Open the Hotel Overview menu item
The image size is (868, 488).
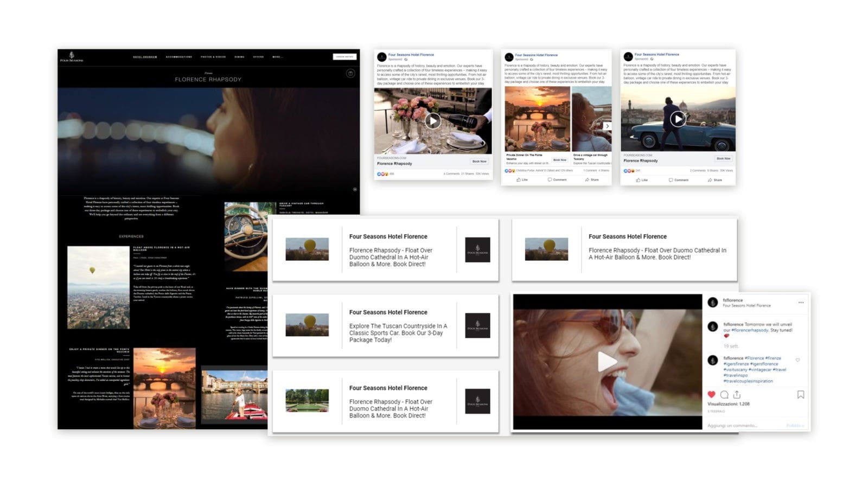pos(145,57)
